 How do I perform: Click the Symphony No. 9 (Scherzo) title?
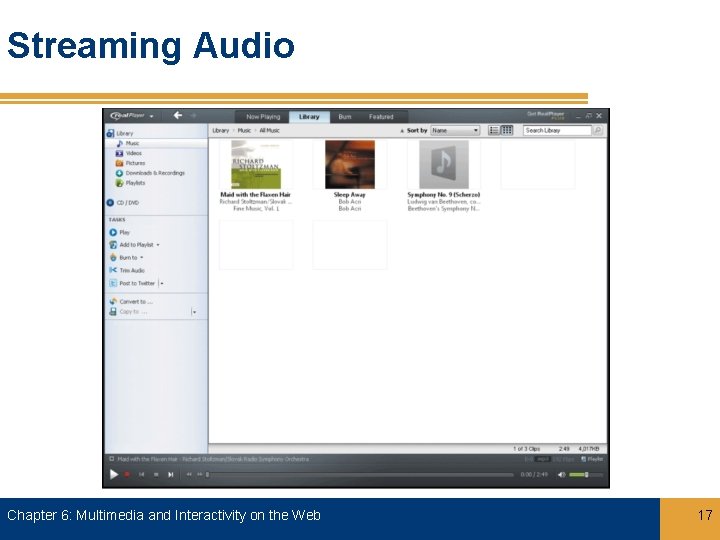click(444, 195)
